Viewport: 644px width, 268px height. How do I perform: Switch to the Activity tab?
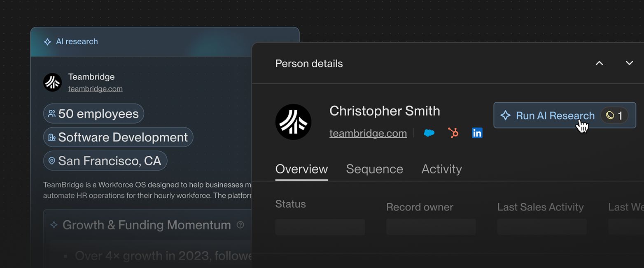441,169
